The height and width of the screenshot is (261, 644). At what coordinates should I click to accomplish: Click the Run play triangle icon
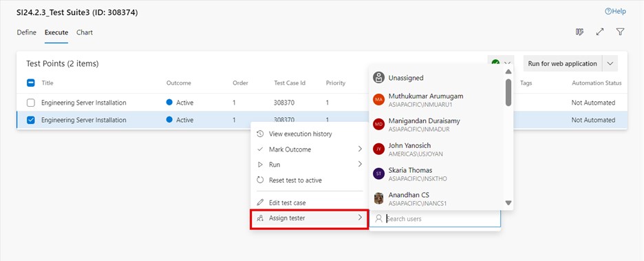pos(260,165)
